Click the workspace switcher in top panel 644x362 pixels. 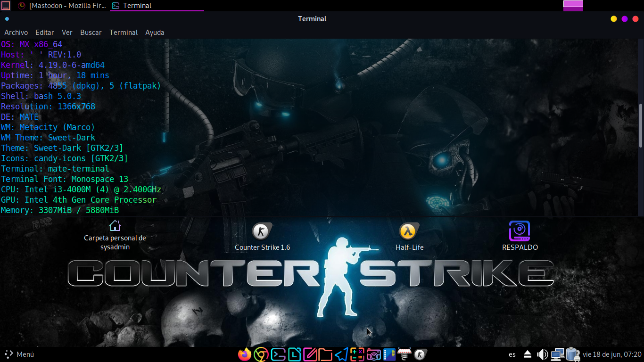tap(573, 6)
